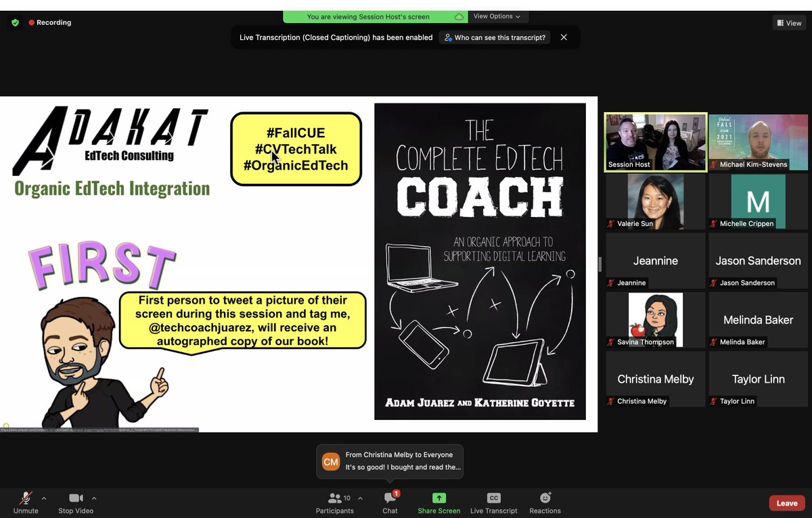Dismiss the Live Transcription notification
The image size is (812, 518).
point(564,38)
